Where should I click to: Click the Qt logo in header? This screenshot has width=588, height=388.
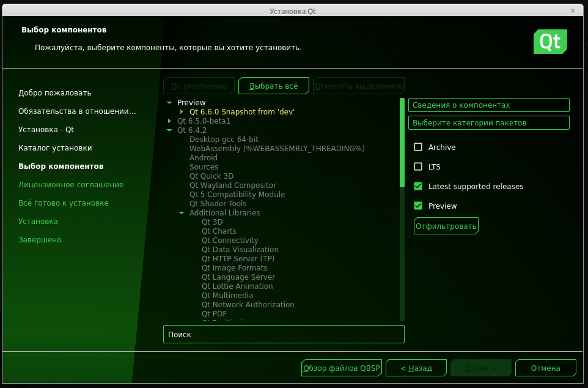click(x=550, y=42)
